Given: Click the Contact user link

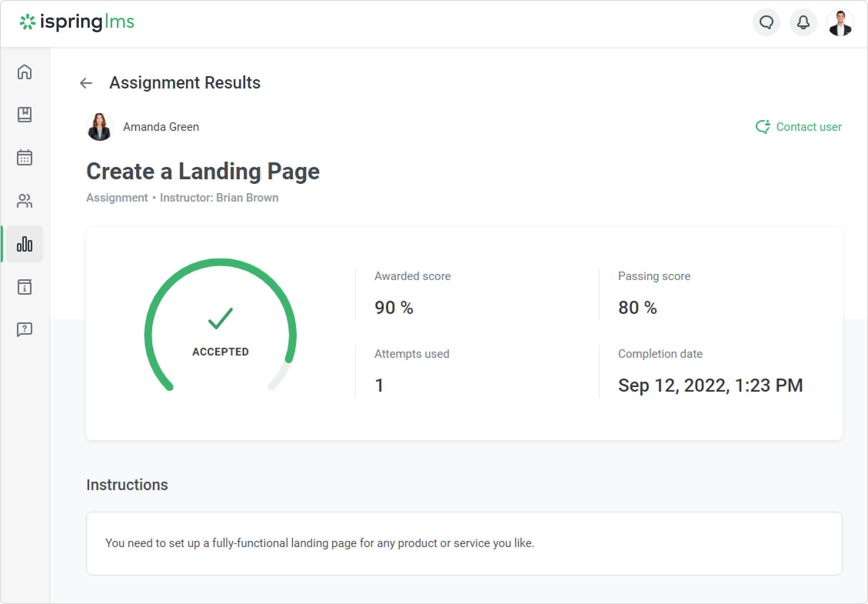Looking at the screenshot, I should (809, 127).
